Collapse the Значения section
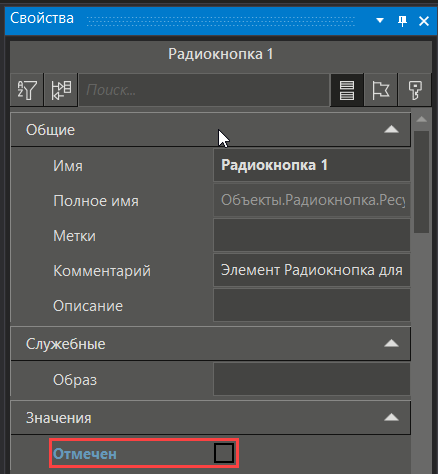438x474 pixels. point(391,417)
